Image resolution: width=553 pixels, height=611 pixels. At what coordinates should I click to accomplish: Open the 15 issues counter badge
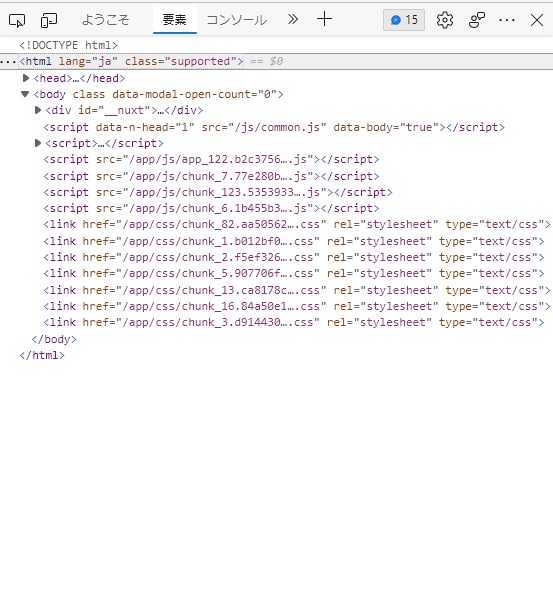pos(404,20)
